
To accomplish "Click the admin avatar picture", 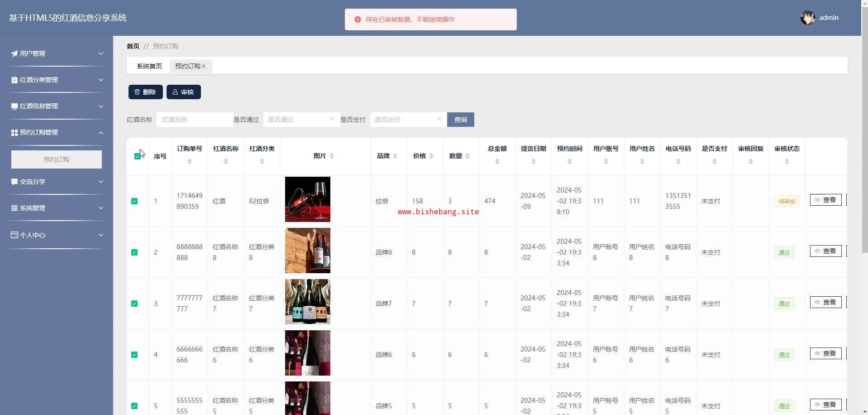I will tap(807, 18).
